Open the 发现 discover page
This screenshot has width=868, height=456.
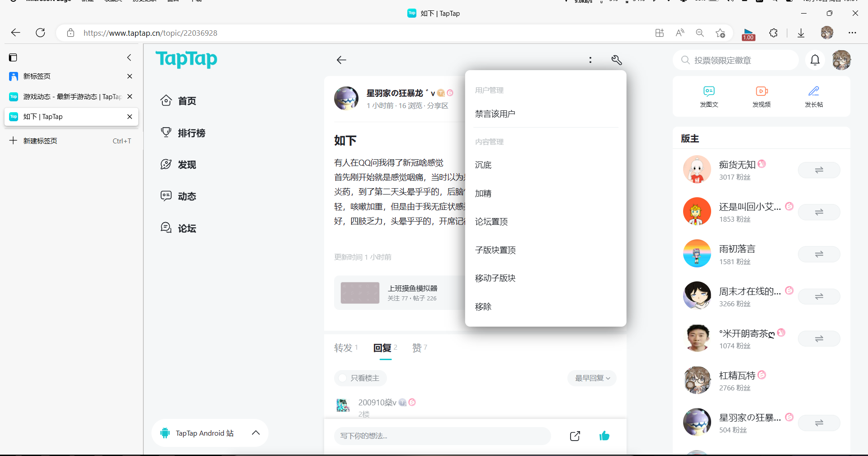pyautogui.click(x=179, y=164)
